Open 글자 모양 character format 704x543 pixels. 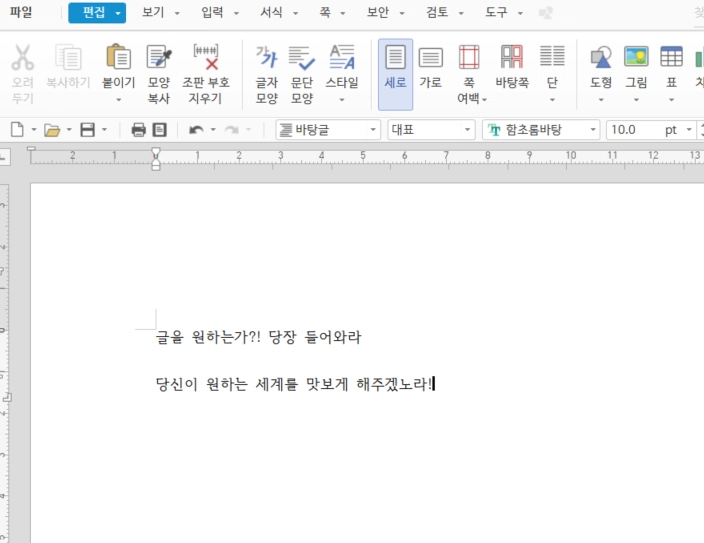pyautogui.click(x=266, y=58)
